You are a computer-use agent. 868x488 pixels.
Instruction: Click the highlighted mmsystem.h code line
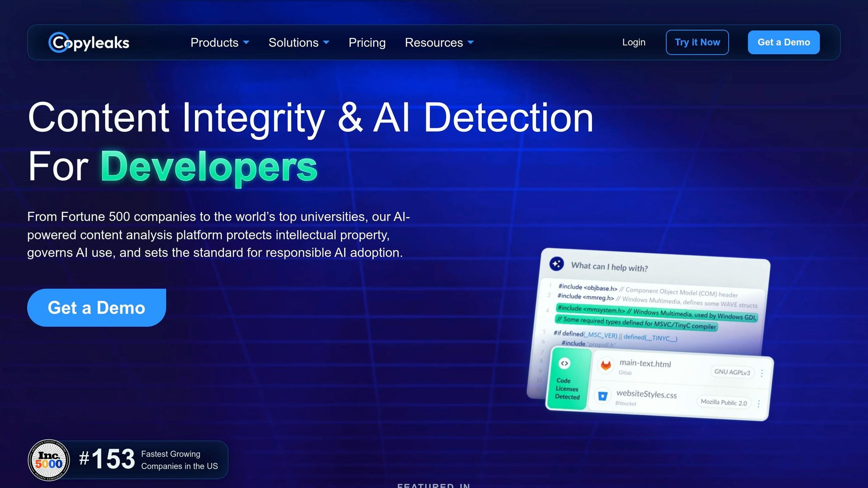pos(656,313)
